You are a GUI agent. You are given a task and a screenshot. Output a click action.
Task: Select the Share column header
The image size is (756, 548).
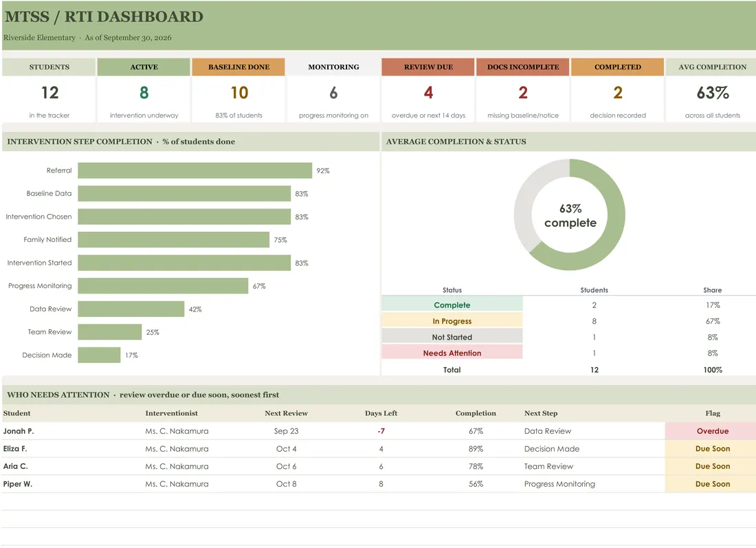[x=713, y=290]
